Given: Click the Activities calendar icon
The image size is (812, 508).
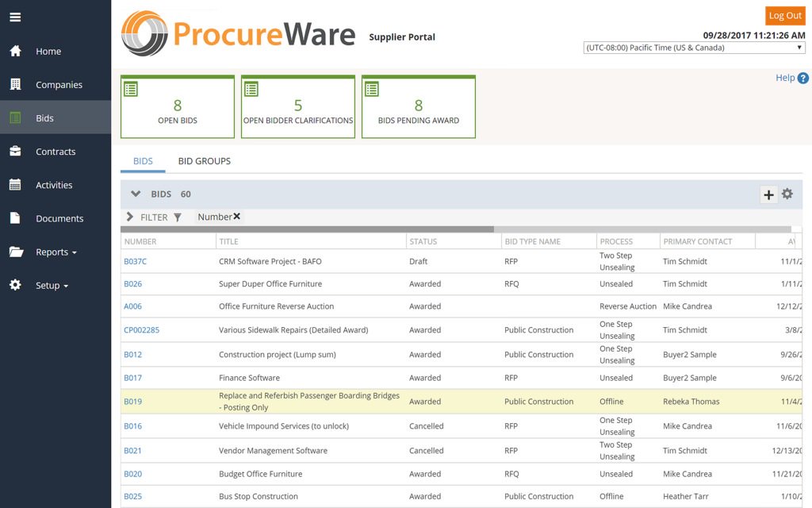Looking at the screenshot, I should (x=16, y=184).
